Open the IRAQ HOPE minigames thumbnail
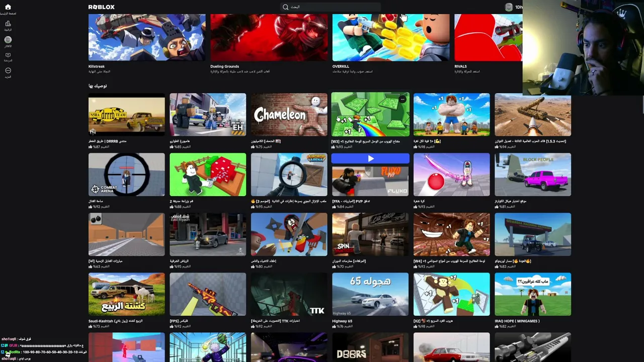The width and height of the screenshot is (644, 362). tap(533, 294)
